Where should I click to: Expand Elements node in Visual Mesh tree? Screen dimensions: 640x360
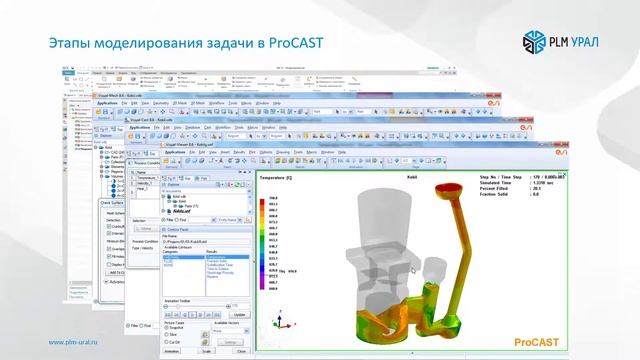tap(102, 167)
